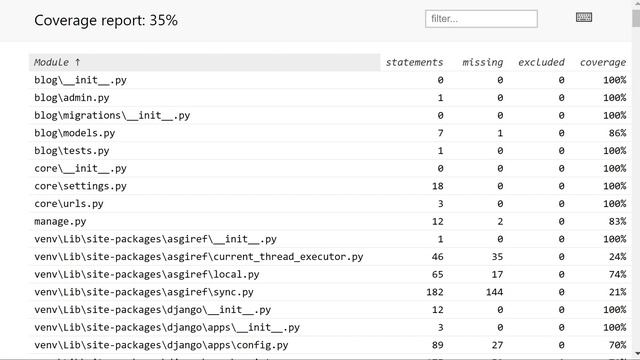
Task: Click the 144 missing value for sync.py
Action: [494, 292]
